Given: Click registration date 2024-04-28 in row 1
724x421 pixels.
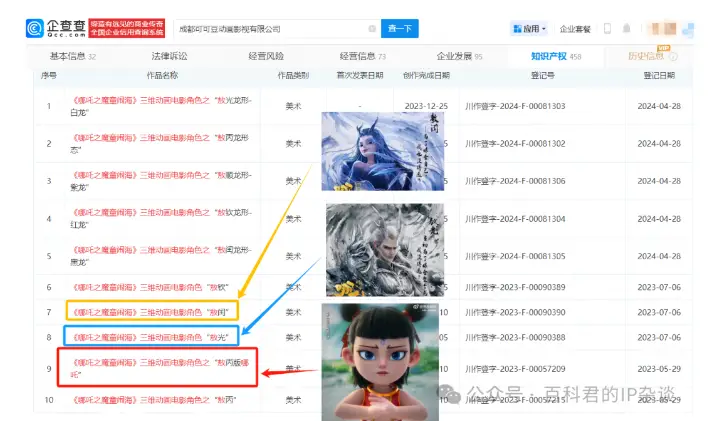Looking at the screenshot, I should (659, 106).
